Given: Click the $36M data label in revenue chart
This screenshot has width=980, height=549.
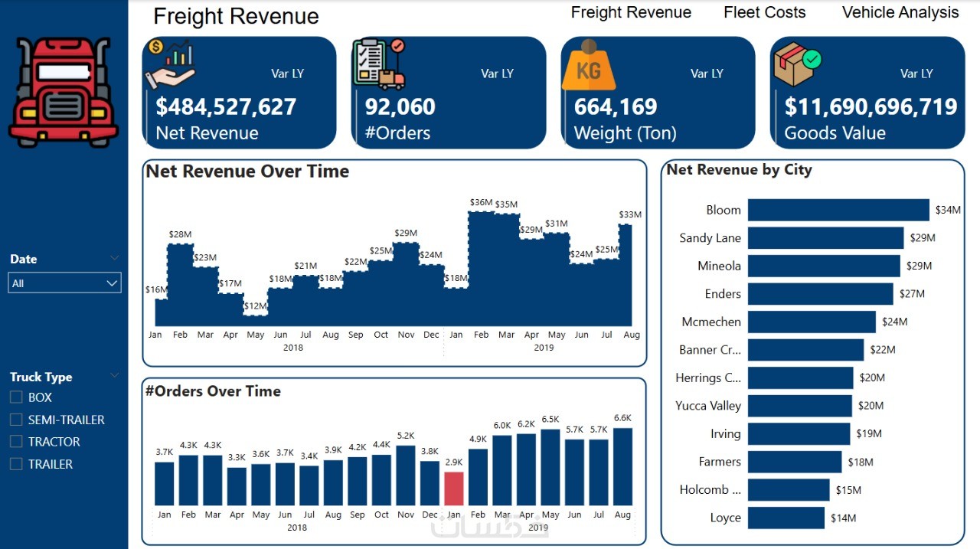Looking at the screenshot, I should [482, 203].
